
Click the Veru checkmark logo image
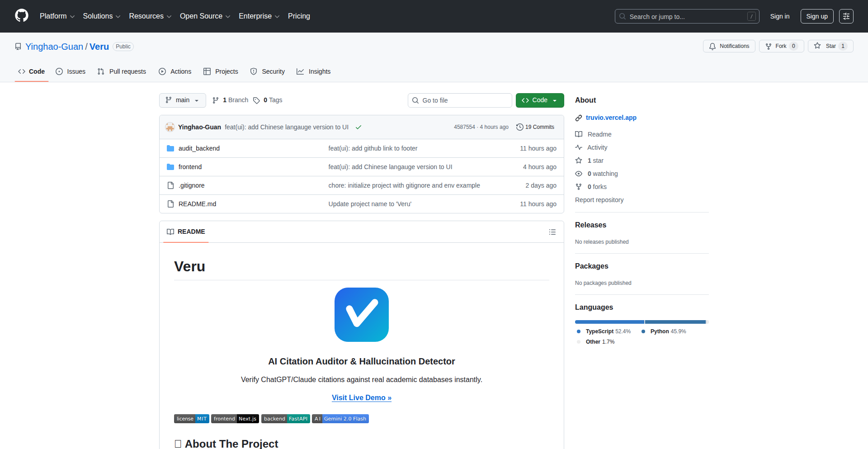click(x=362, y=315)
